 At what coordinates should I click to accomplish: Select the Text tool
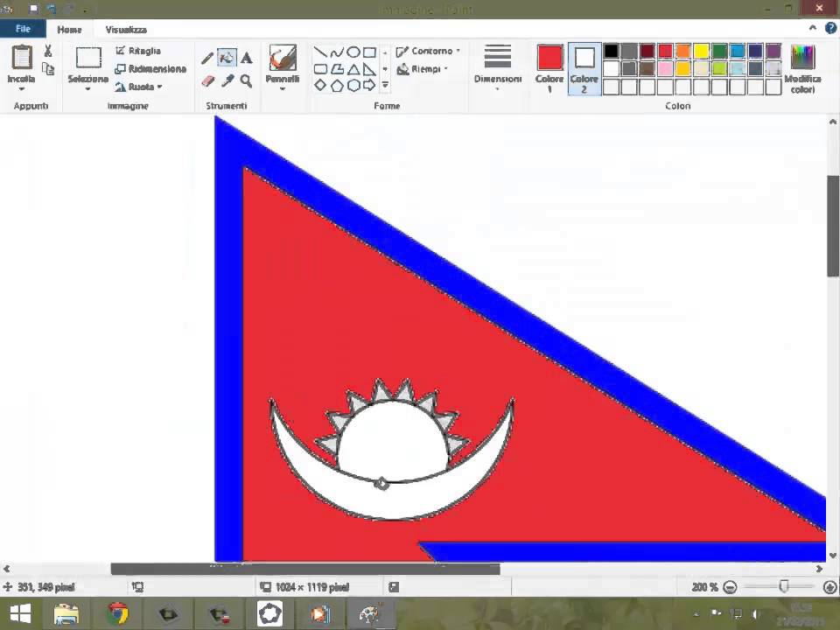247,58
